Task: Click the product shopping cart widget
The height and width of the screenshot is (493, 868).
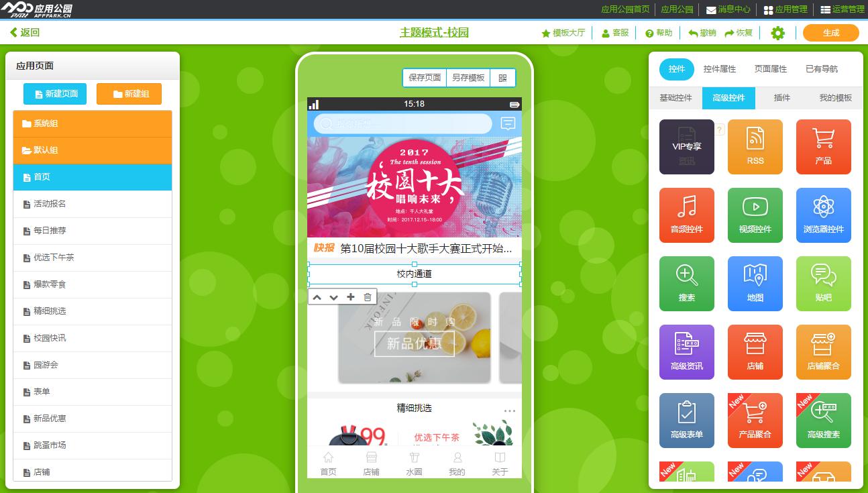Action: 823,146
